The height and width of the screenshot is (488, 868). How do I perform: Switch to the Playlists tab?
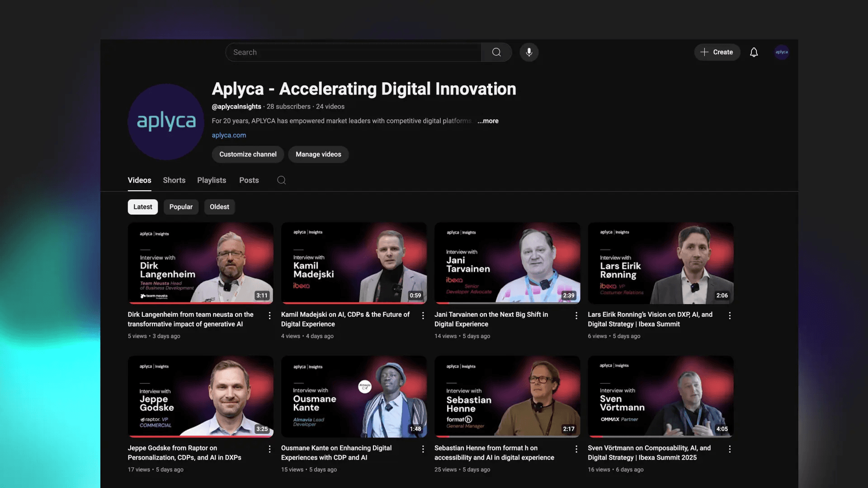tap(211, 180)
